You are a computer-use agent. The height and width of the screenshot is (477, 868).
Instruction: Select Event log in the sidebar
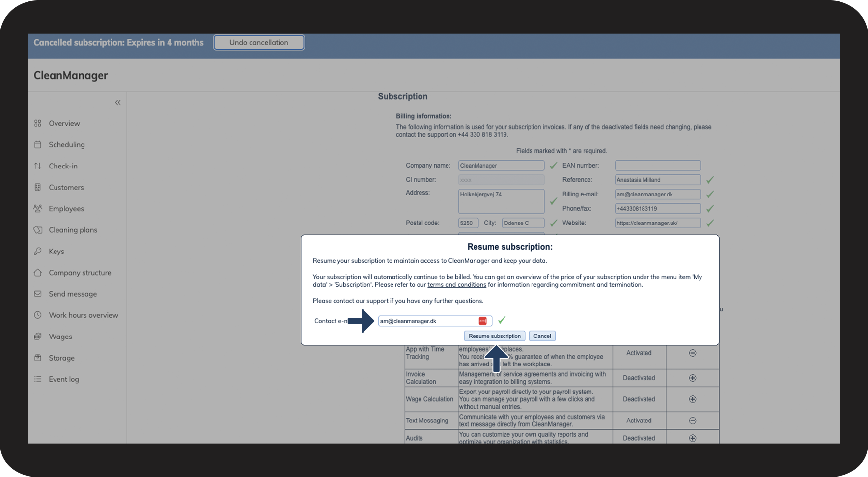click(x=64, y=379)
